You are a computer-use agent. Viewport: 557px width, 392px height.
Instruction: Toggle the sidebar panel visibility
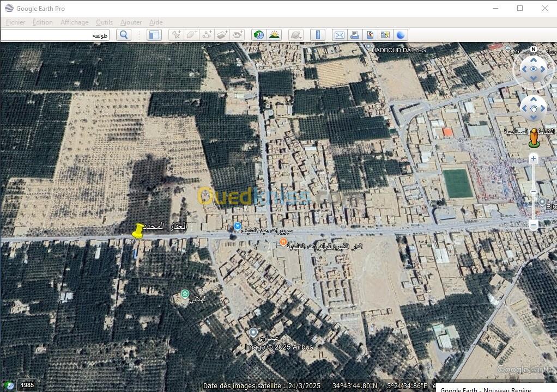[154, 35]
